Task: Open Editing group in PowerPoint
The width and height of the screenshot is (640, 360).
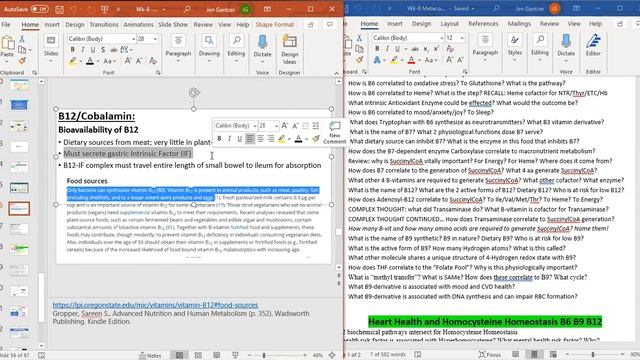Action: 236,48
